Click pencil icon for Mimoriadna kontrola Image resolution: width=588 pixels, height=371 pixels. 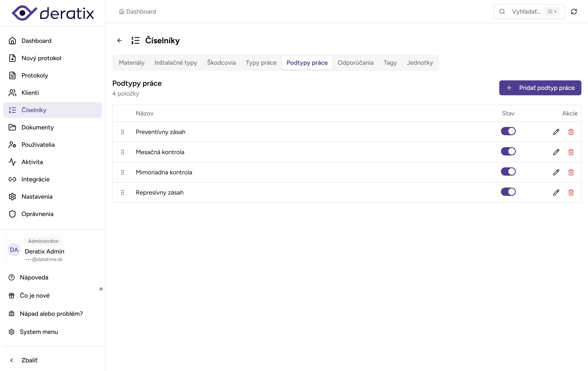coord(556,172)
